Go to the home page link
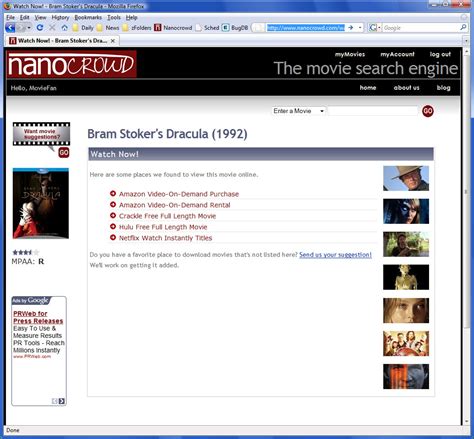This screenshot has width=474, height=439. (368, 88)
